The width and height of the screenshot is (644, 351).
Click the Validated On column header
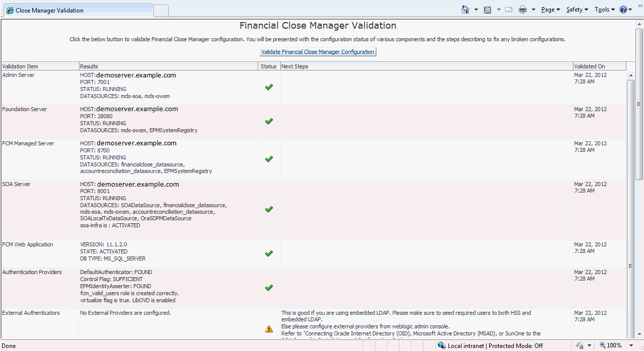coord(599,66)
